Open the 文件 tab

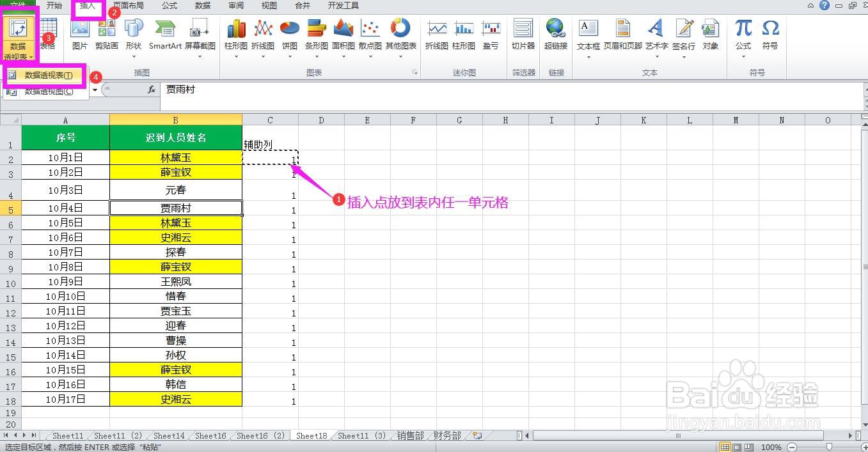pos(18,5)
